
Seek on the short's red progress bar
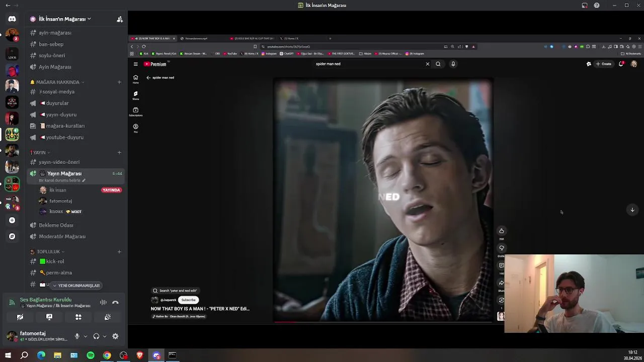pyautogui.click(x=383, y=321)
